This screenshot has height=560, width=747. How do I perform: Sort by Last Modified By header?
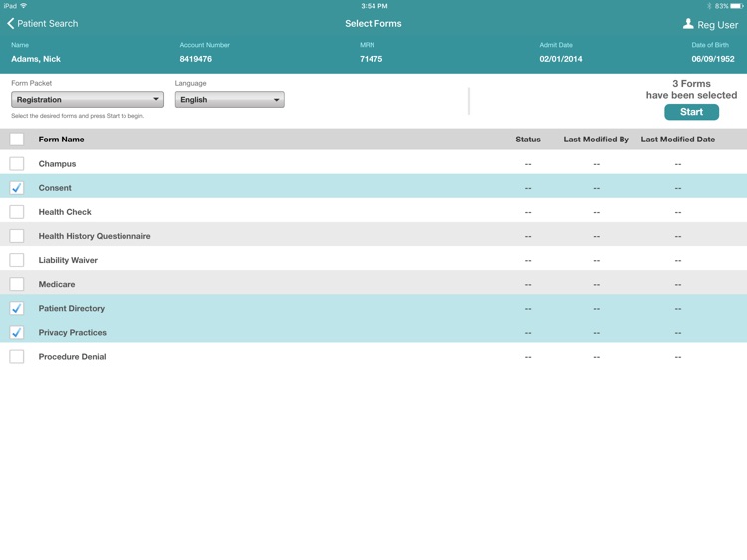click(596, 140)
